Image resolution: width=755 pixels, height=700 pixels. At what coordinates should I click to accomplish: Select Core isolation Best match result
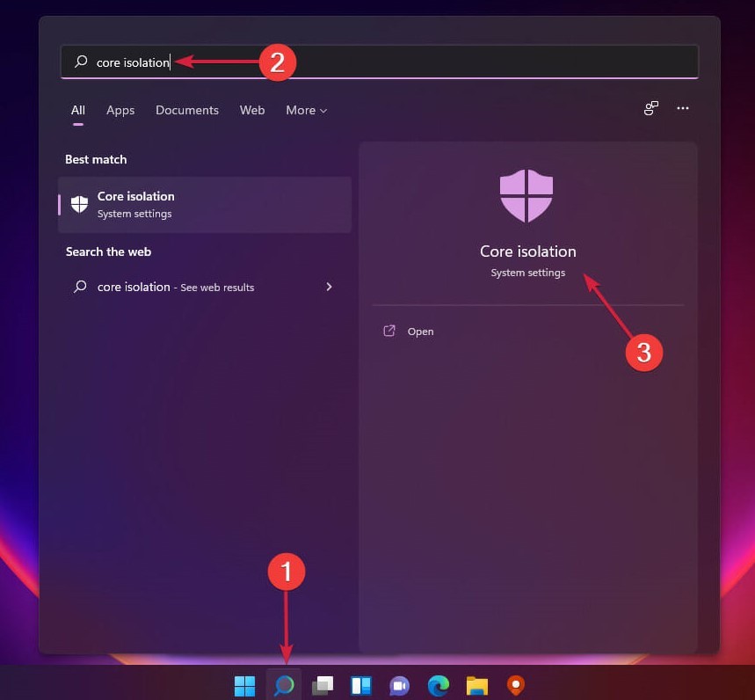coord(205,205)
